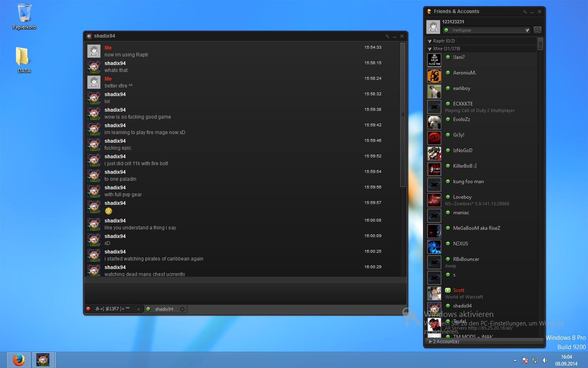Close the first symbols-named chat tab

click(138, 310)
